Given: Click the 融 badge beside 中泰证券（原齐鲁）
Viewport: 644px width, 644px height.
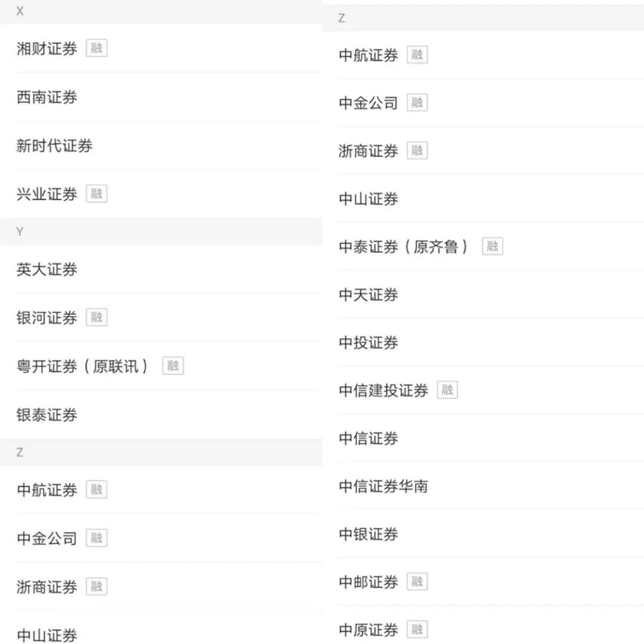Looking at the screenshot, I should click(492, 246).
